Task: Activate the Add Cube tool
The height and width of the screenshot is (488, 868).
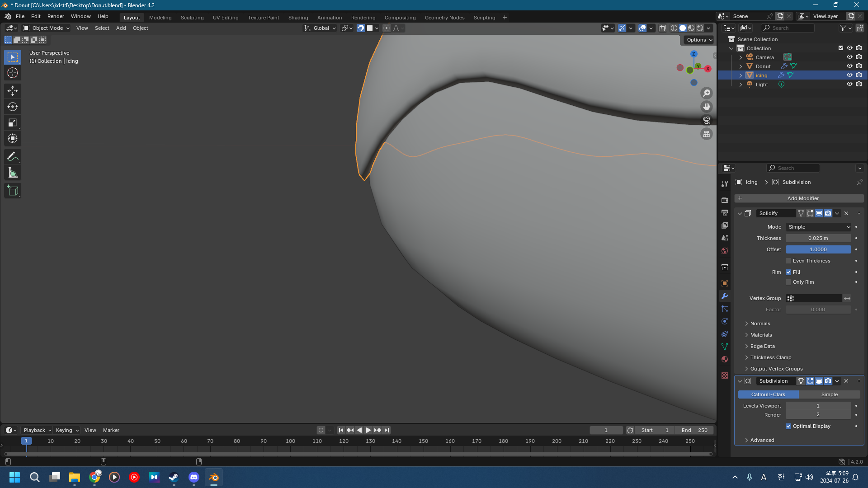Action: (13, 191)
